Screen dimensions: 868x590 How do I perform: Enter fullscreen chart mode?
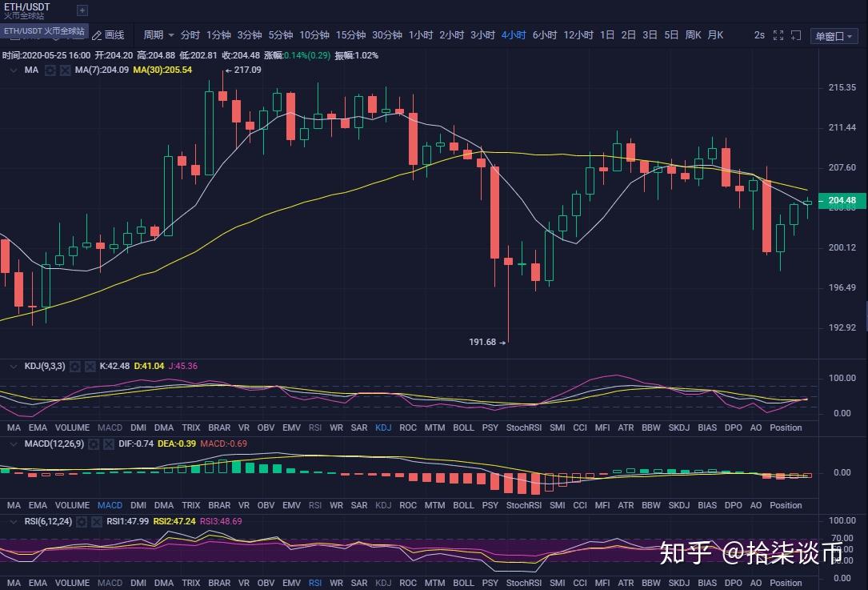click(x=778, y=35)
